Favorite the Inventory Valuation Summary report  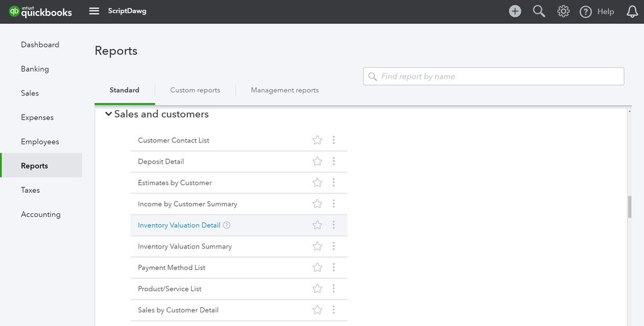pos(317,246)
